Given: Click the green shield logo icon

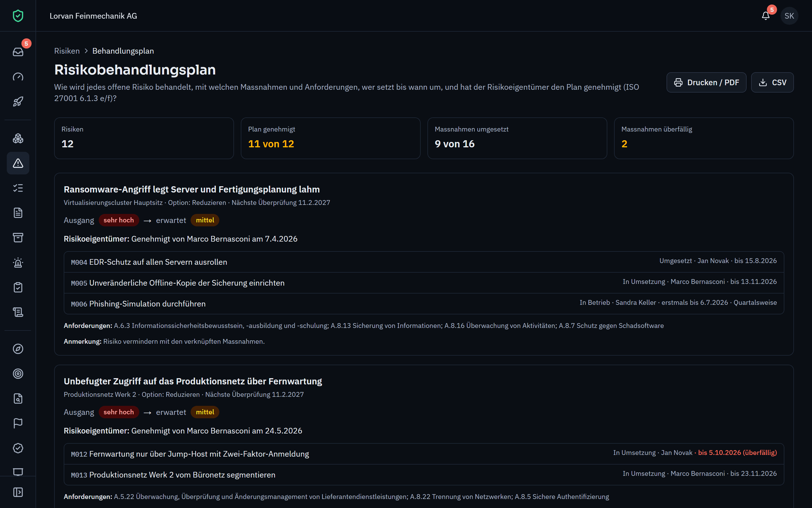Looking at the screenshot, I should pos(18,16).
